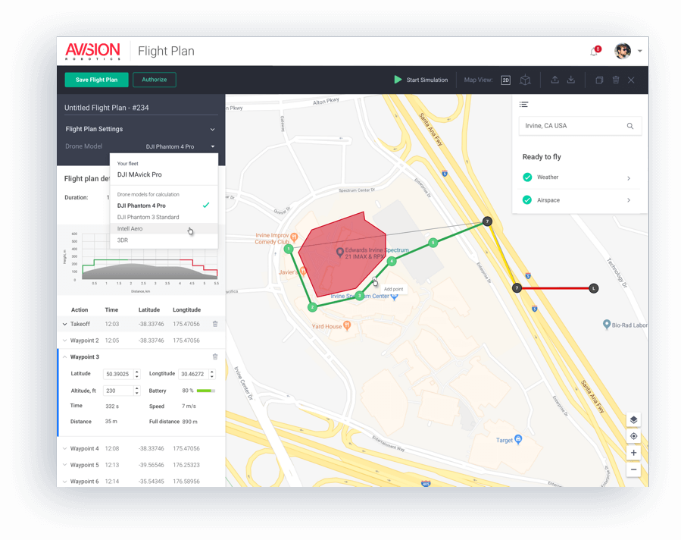Expand the Weather details chevron
The height and width of the screenshot is (540, 681).
[x=629, y=178]
